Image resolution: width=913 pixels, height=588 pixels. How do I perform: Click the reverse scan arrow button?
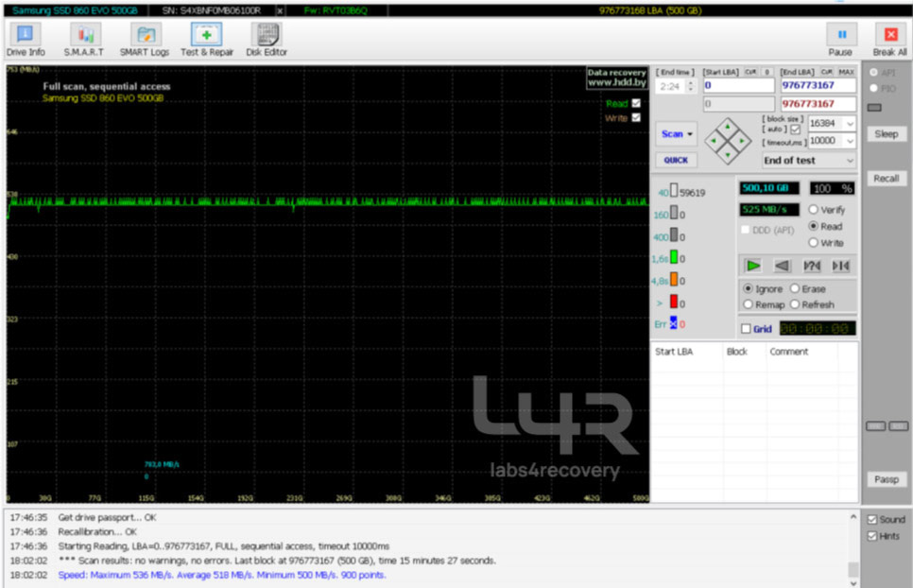[782, 266]
